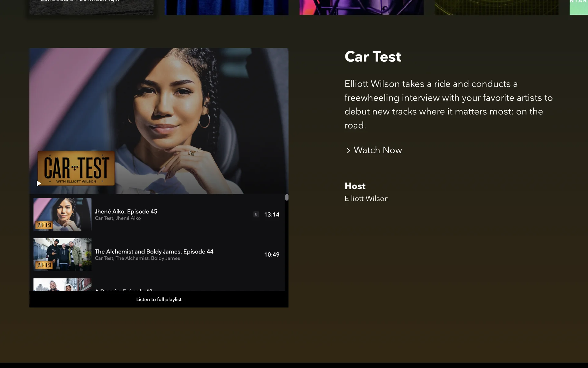The height and width of the screenshot is (368, 588).
Task: Open the dark green grid carousel card
Action: (496, 7)
